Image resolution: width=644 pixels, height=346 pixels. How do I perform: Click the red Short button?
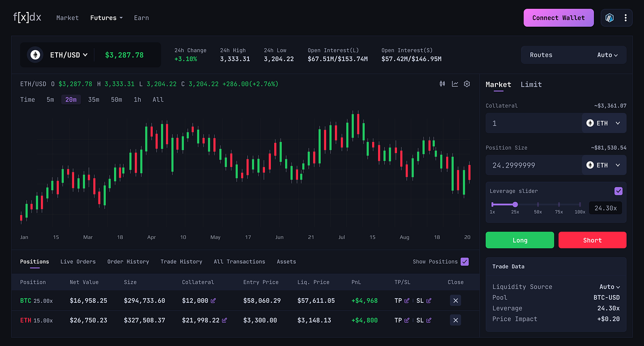pos(592,240)
